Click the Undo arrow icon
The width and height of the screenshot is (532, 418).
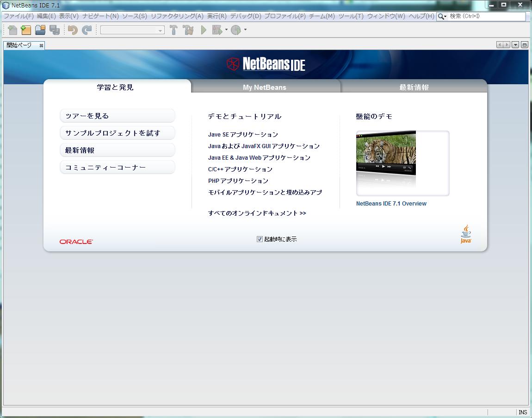coord(73,30)
